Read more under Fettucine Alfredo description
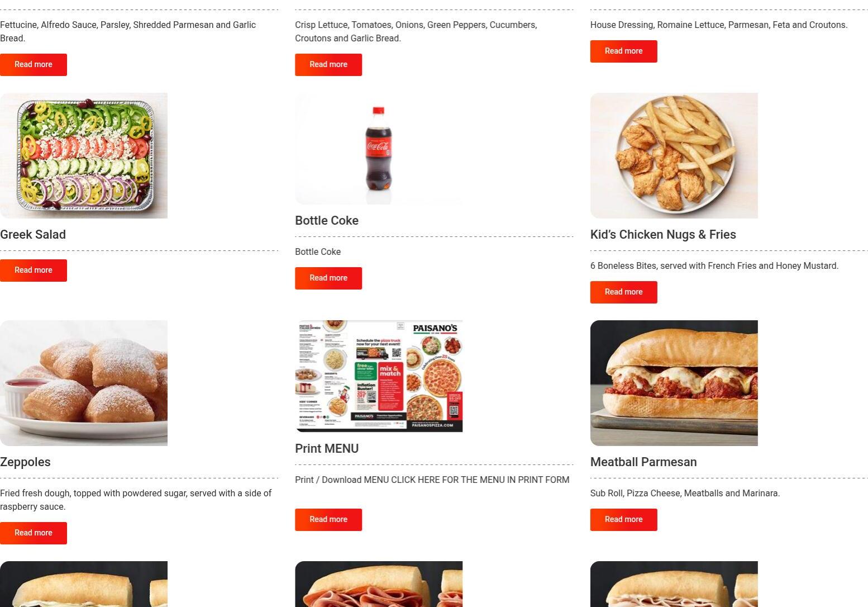Screen dimensions: 868x607 [x=34, y=65]
